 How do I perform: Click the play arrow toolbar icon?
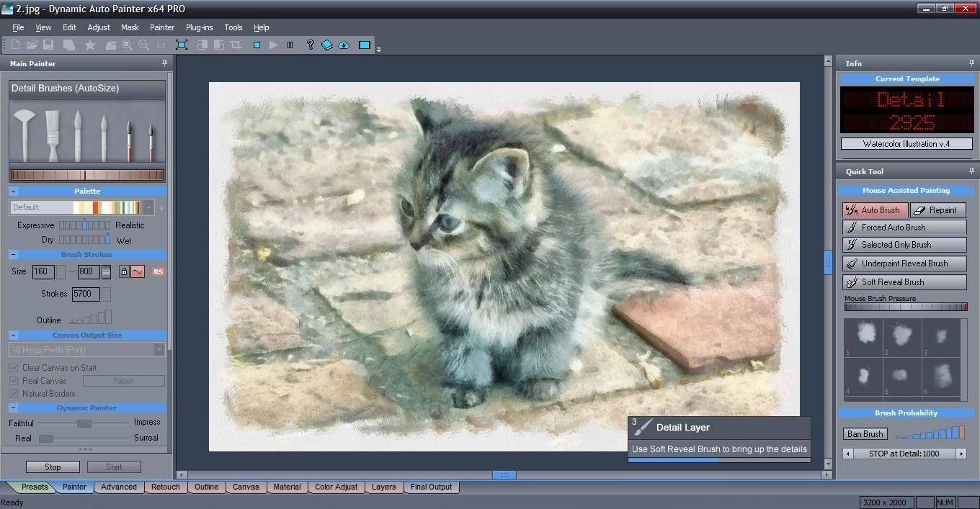coord(273,45)
